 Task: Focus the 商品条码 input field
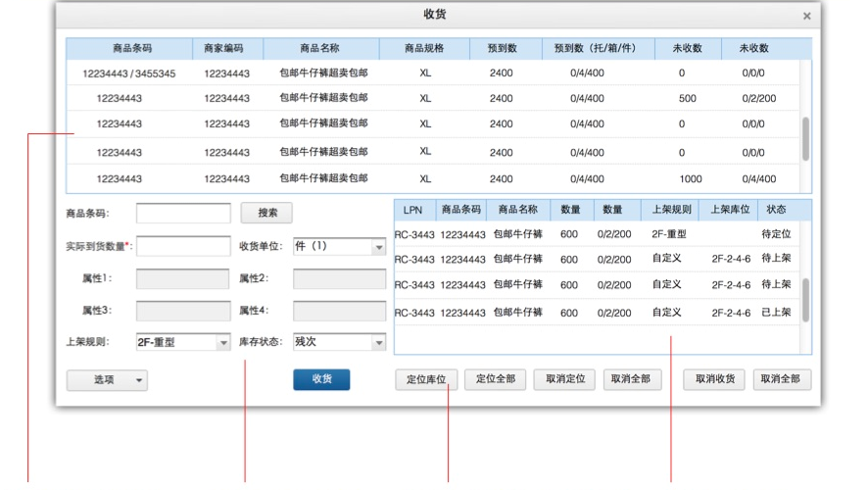pos(183,214)
